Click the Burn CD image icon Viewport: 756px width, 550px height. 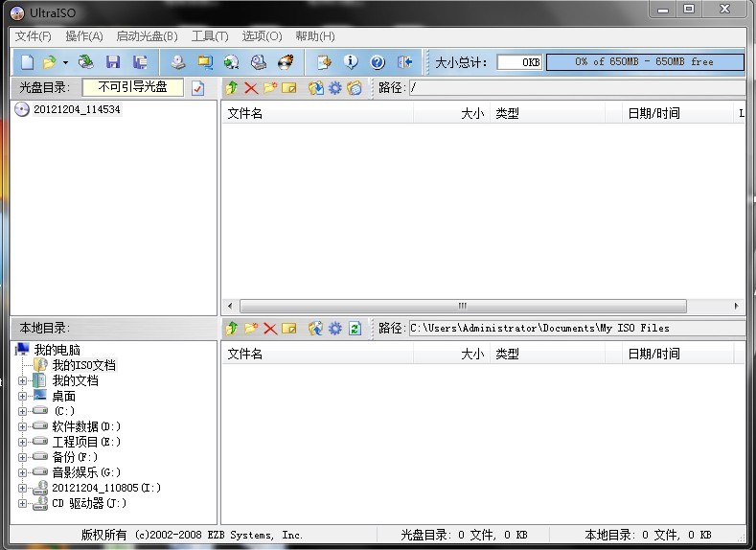pos(286,62)
